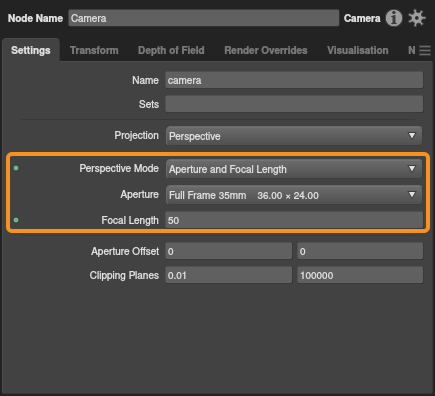The height and width of the screenshot is (396, 435).
Task: Open Perspective Mode dropdown
Action: 294,169
